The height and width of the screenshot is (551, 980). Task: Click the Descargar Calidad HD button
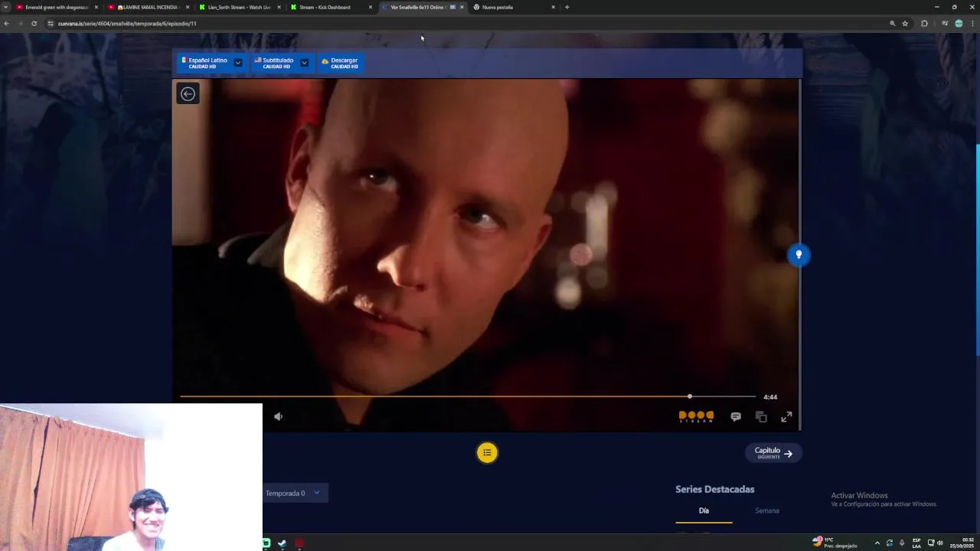click(x=340, y=63)
